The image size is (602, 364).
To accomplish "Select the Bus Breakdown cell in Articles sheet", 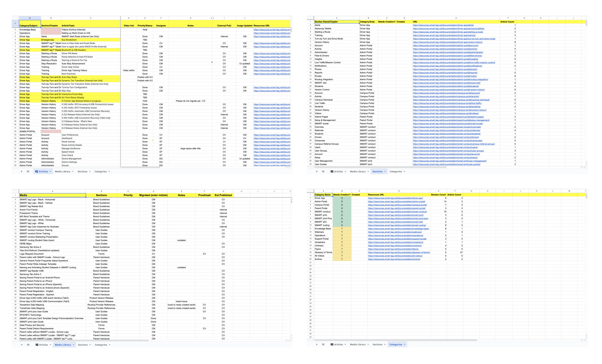I will tap(91, 40).
